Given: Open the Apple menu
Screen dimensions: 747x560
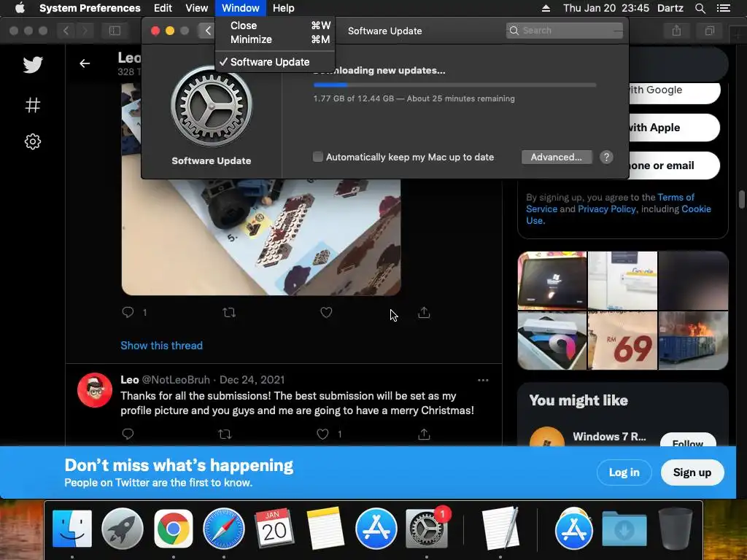Looking at the screenshot, I should click(20, 8).
